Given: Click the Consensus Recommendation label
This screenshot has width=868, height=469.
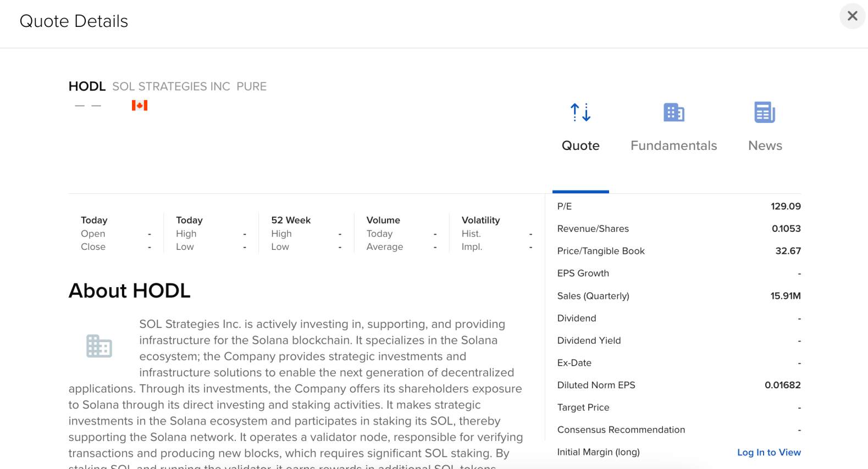Looking at the screenshot, I should pyautogui.click(x=621, y=429).
